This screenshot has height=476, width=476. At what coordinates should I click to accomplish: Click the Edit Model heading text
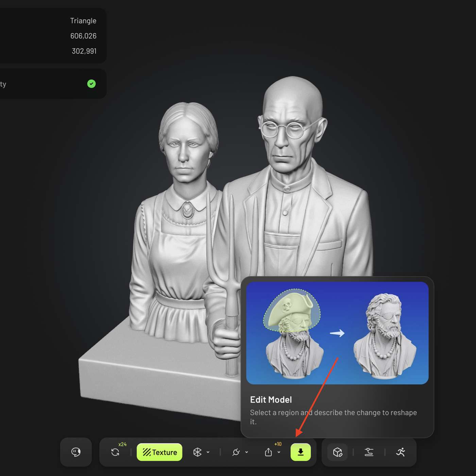click(x=271, y=400)
